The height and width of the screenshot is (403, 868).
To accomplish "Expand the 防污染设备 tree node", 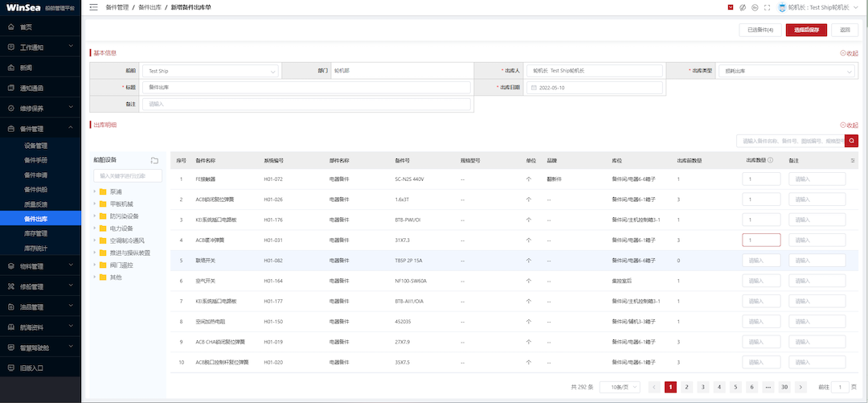I will [95, 216].
